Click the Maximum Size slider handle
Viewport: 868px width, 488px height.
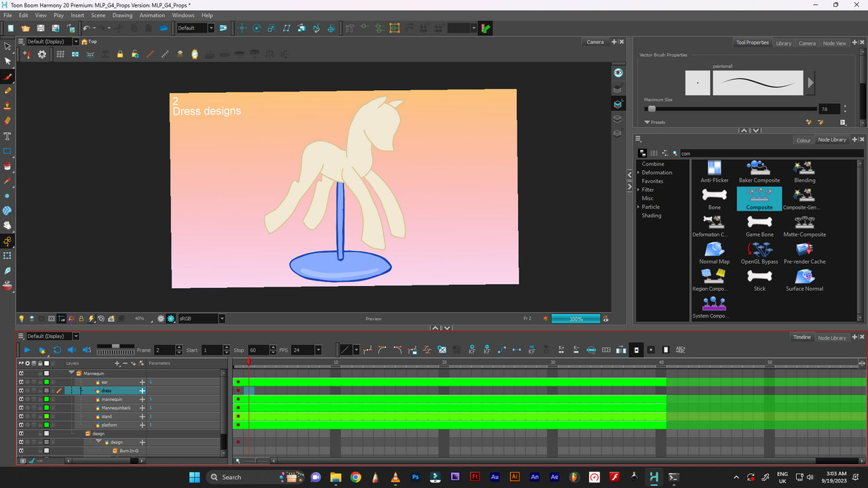click(652, 108)
